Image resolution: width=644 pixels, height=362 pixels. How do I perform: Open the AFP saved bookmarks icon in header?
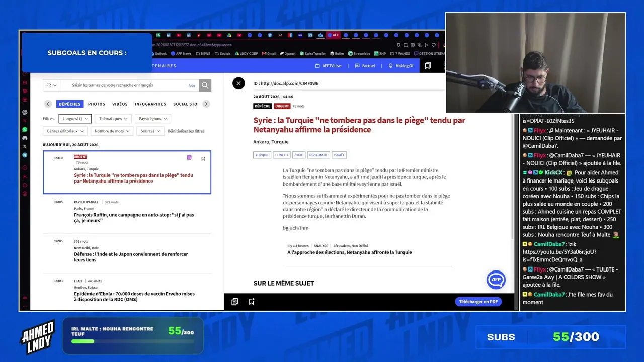point(428,66)
